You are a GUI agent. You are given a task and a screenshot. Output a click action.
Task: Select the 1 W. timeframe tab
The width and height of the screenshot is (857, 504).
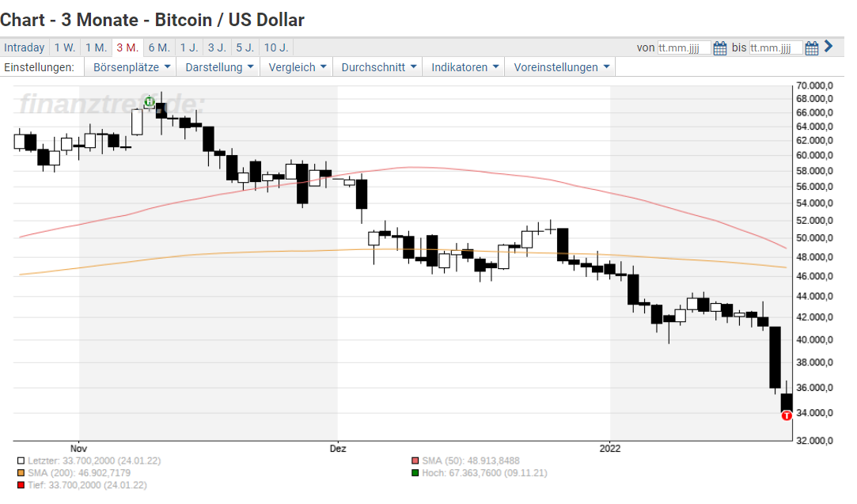click(x=65, y=47)
